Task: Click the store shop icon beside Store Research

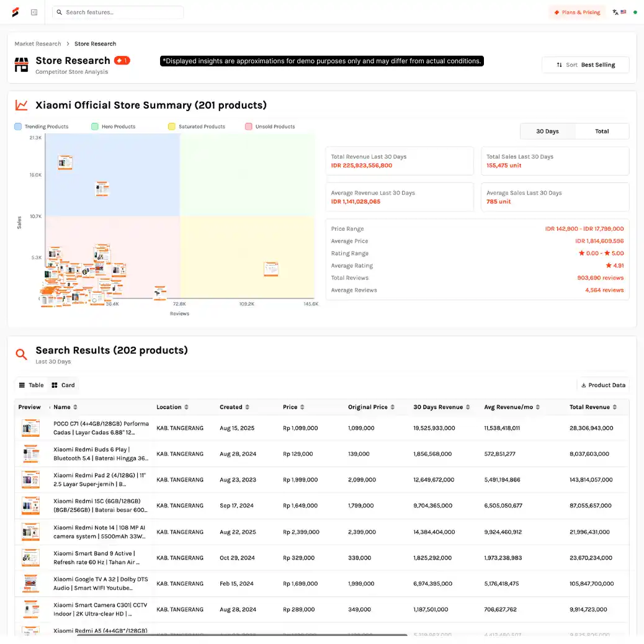Action: pyautogui.click(x=22, y=65)
